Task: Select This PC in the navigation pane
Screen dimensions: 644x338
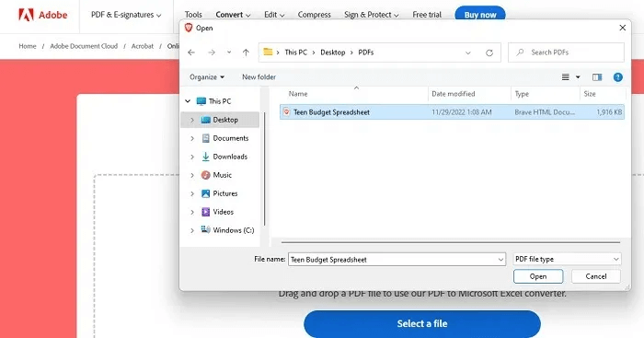Action: [213, 101]
